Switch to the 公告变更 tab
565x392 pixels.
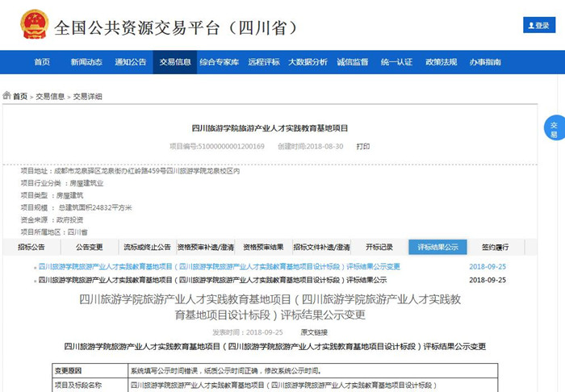click(x=90, y=247)
